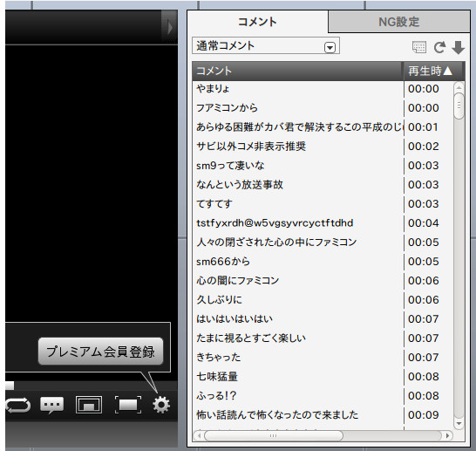The image size is (476, 451).
Task: Sort by the コメント column header
Action: click(x=298, y=71)
